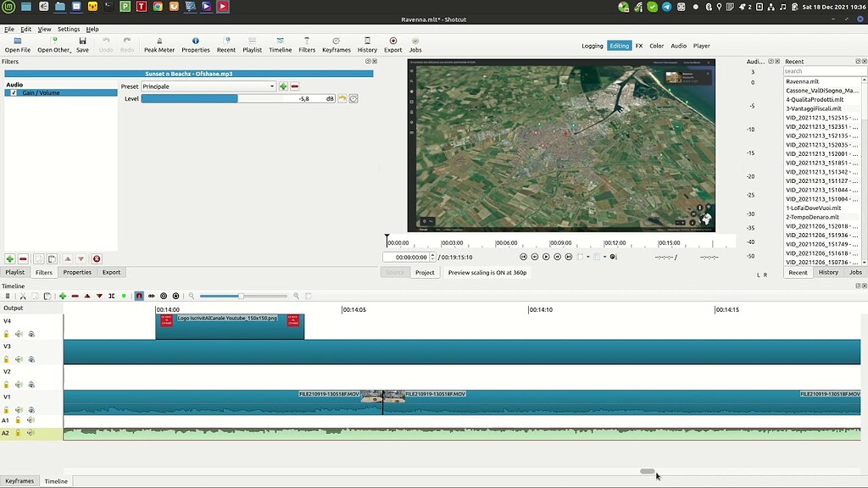Paste clip using timeline paste icon
868x488 pixels.
pyautogui.click(x=47, y=296)
